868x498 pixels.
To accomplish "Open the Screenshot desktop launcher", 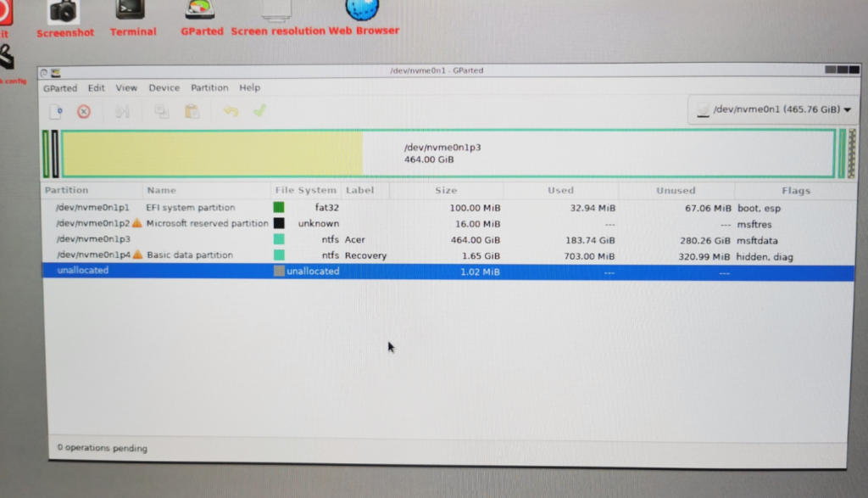I will click(x=64, y=19).
